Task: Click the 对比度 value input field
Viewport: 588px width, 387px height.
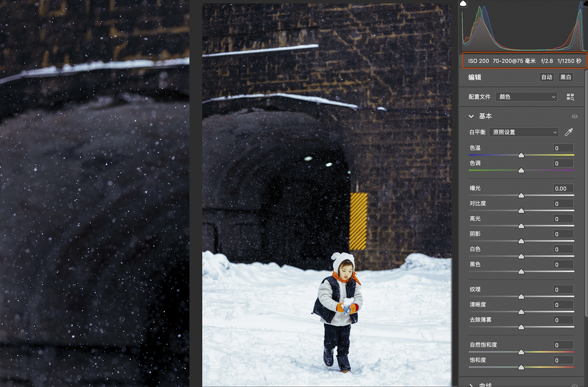Action: click(563, 204)
